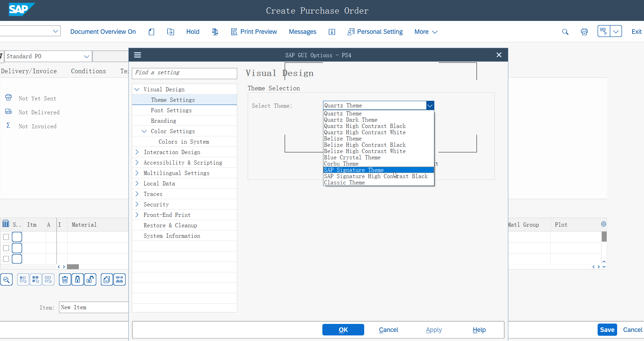Click the printer icon in top toolbar
Viewport: 644px width, 341px height.
coord(584,32)
